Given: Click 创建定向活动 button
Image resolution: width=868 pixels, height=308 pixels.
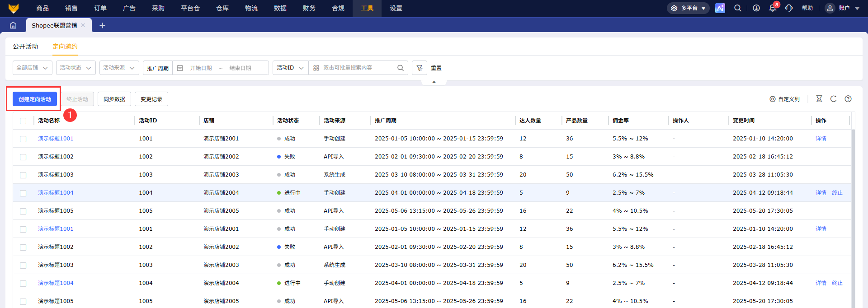Looking at the screenshot, I should click(x=35, y=99).
